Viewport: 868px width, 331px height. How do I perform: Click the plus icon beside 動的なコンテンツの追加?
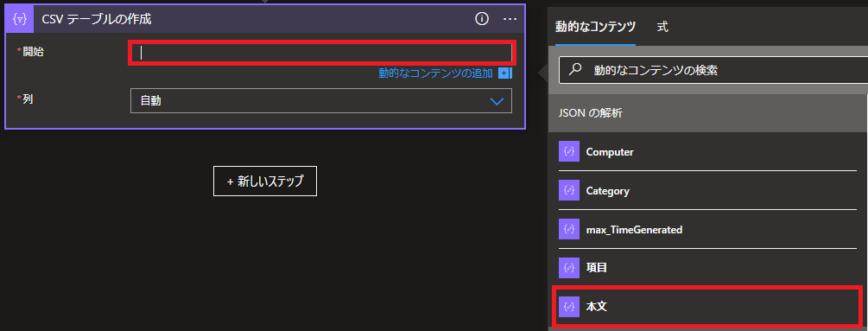505,73
